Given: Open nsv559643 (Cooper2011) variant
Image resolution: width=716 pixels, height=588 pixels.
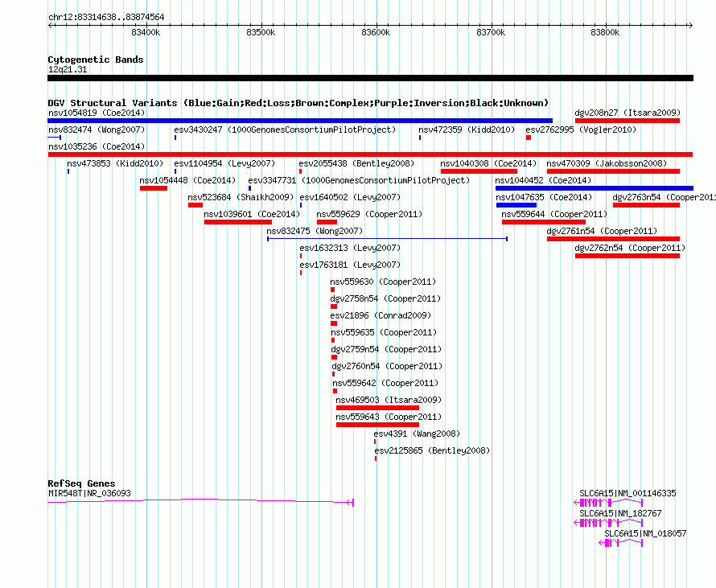Looking at the screenshot, I should (389, 417).
